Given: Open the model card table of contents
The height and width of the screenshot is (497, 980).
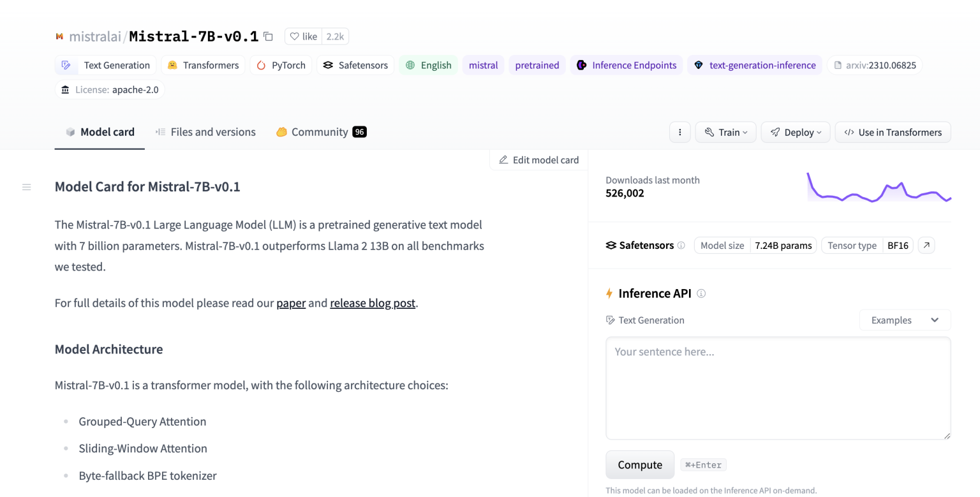Looking at the screenshot, I should click(26, 186).
